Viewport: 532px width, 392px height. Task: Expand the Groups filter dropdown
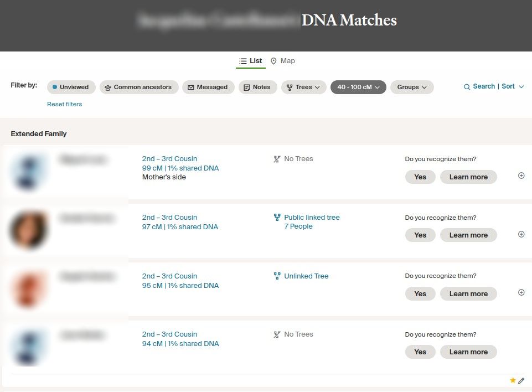(x=412, y=87)
